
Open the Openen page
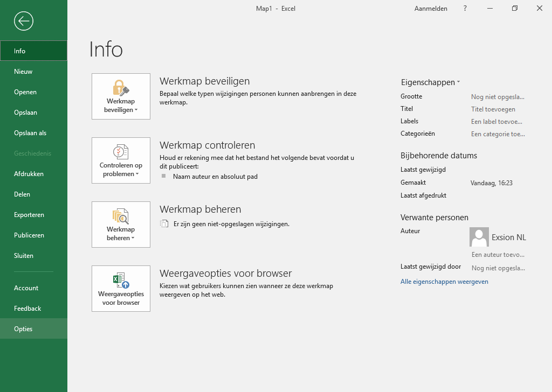click(33, 92)
